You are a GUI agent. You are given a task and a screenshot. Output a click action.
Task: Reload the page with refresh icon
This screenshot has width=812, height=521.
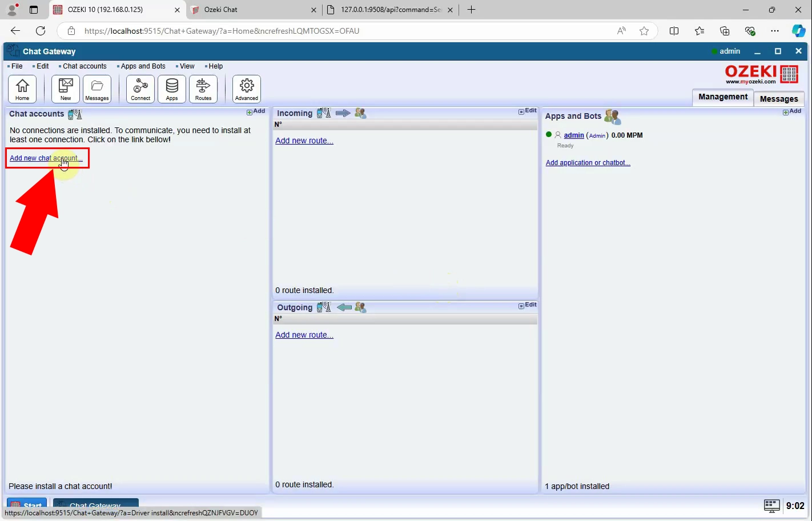(41, 31)
